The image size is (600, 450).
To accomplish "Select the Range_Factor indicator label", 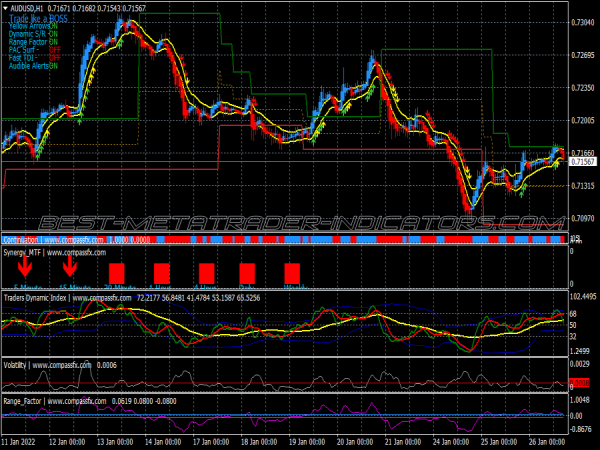I will tap(28, 400).
